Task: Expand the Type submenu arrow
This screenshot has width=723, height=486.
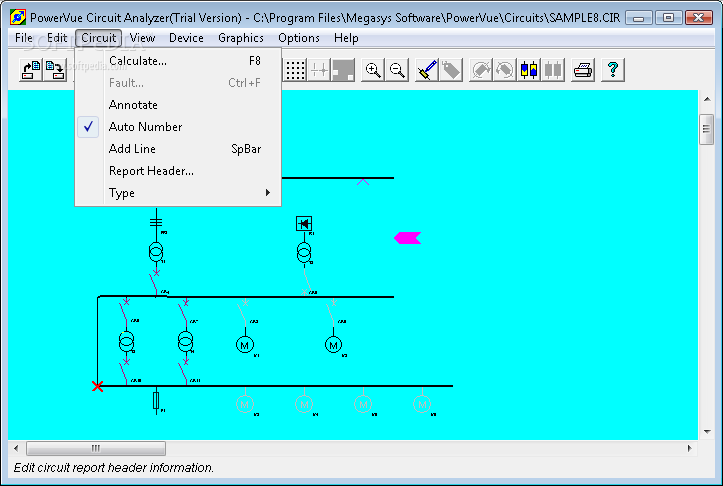Action: pyautogui.click(x=268, y=193)
